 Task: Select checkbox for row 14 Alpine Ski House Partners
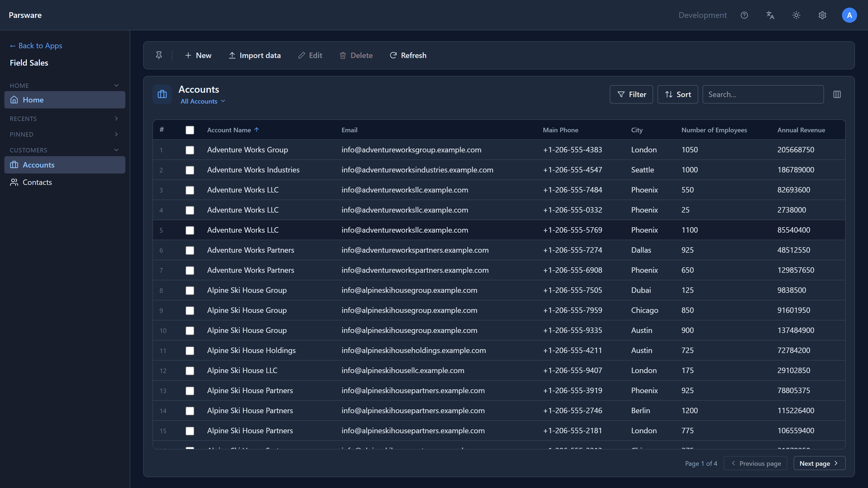coord(190,411)
